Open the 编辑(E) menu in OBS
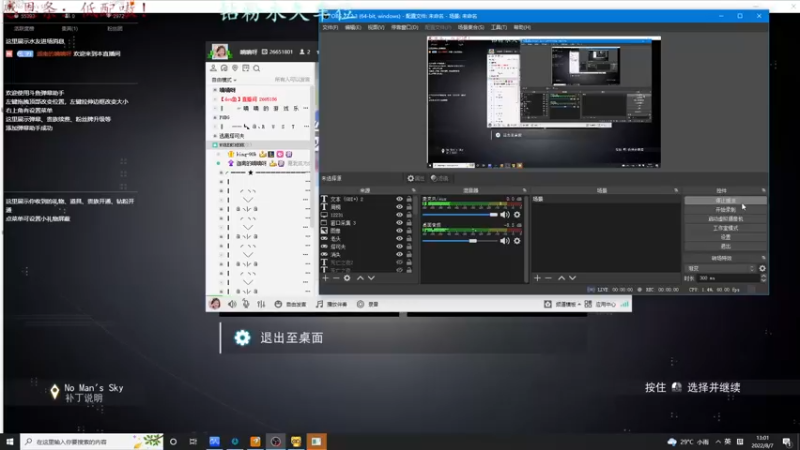The height and width of the screenshot is (450, 800). click(x=353, y=28)
